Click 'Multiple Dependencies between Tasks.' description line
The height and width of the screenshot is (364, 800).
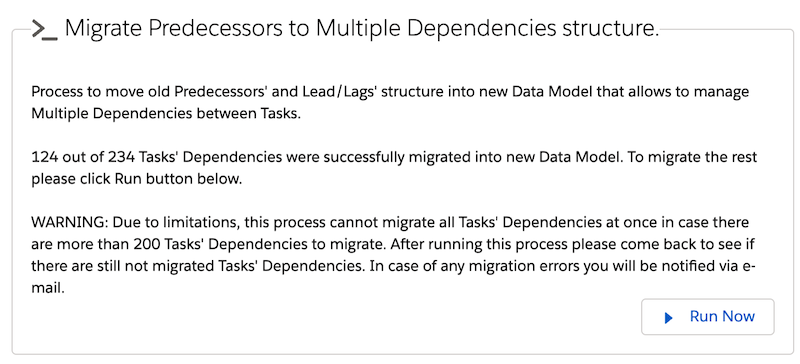pyautogui.click(x=166, y=113)
